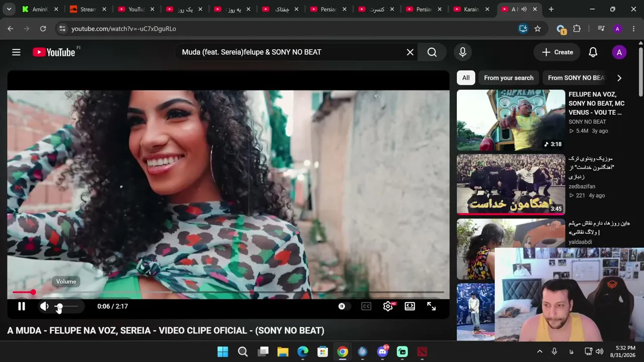Show more filter chips with the arrow
The image size is (644, 362).
[x=619, y=78]
